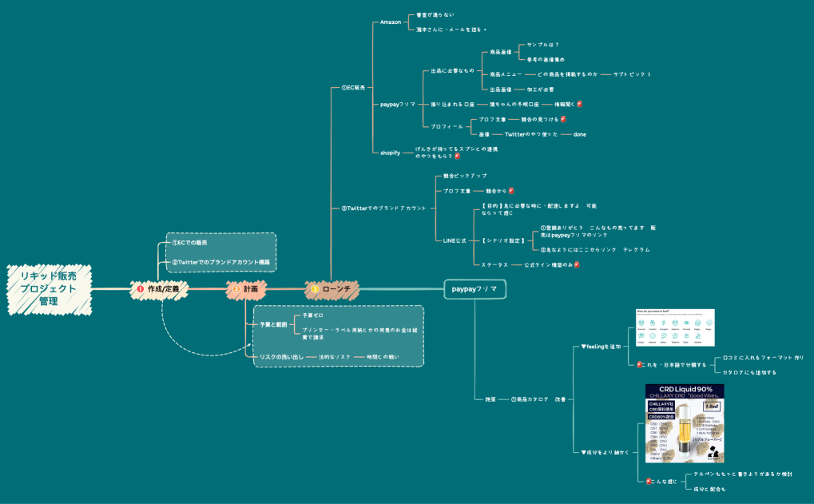Select the paypayフリマ boxed topic
The height and width of the screenshot is (504, 814).
click(475, 288)
